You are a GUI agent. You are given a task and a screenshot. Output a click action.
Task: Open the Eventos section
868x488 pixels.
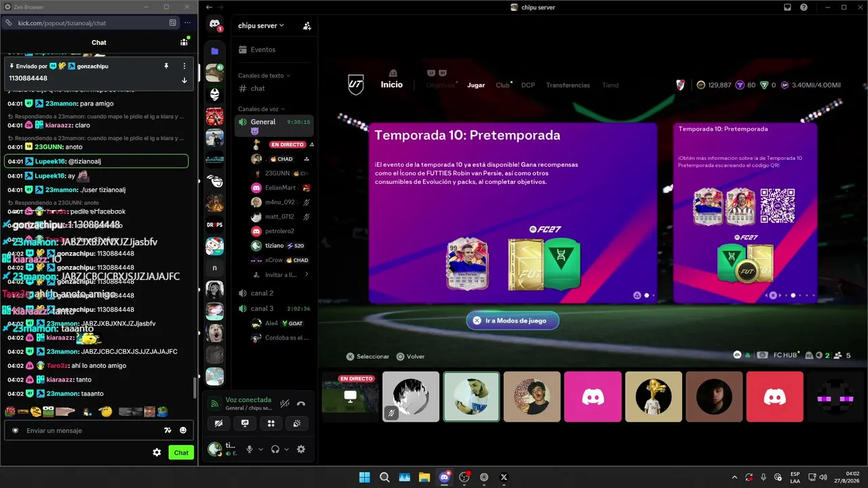(274, 49)
